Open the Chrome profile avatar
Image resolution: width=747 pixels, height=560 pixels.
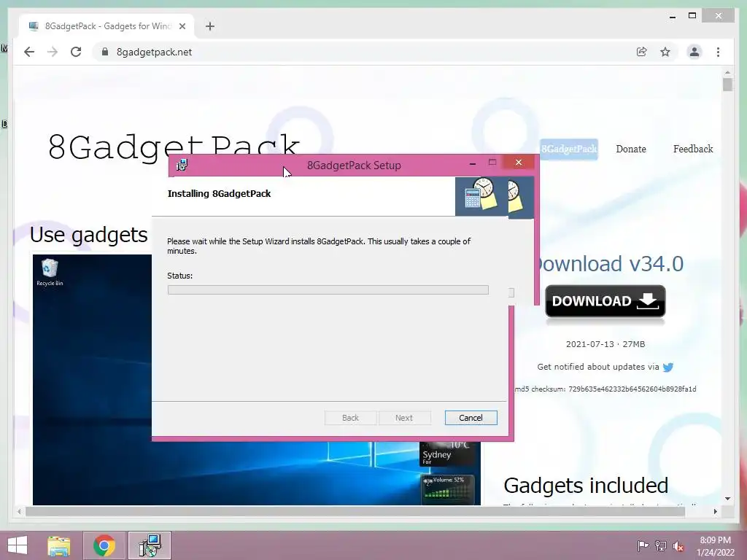tap(694, 52)
